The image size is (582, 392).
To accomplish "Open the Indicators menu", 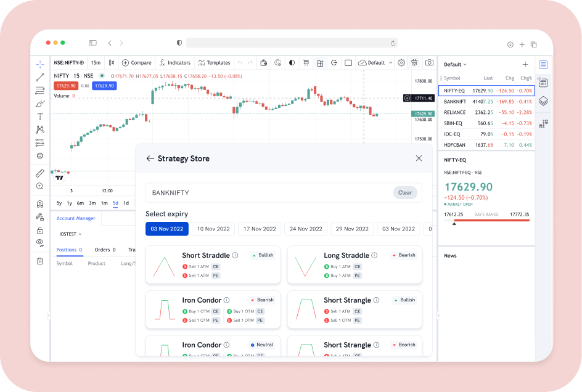I will 175,63.
